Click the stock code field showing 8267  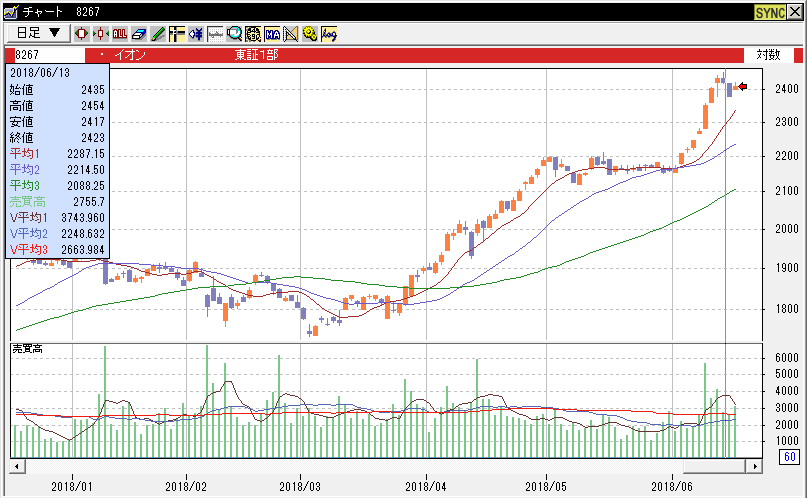45,55
